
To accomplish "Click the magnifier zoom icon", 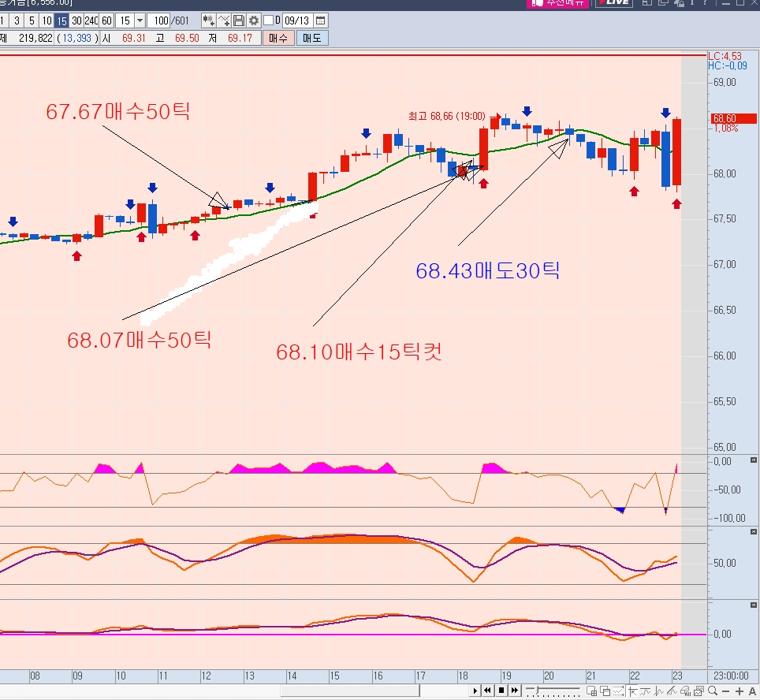I will tap(712, 691).
